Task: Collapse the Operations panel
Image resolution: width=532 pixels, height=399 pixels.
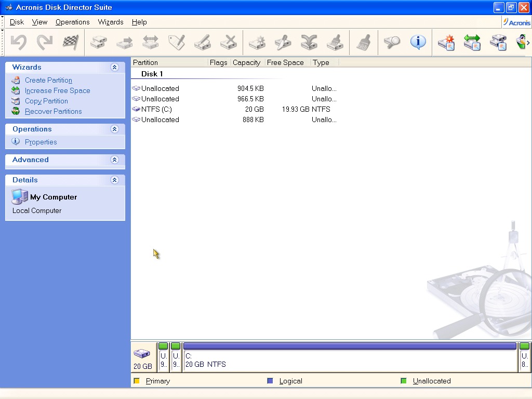Action: (x=115, y=129)
